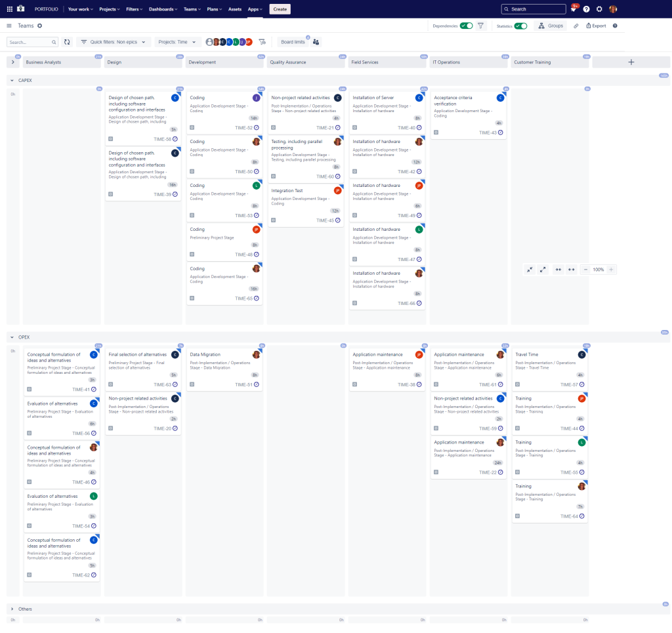Toggle the Dependencies switch off

(x=466, y=26)
